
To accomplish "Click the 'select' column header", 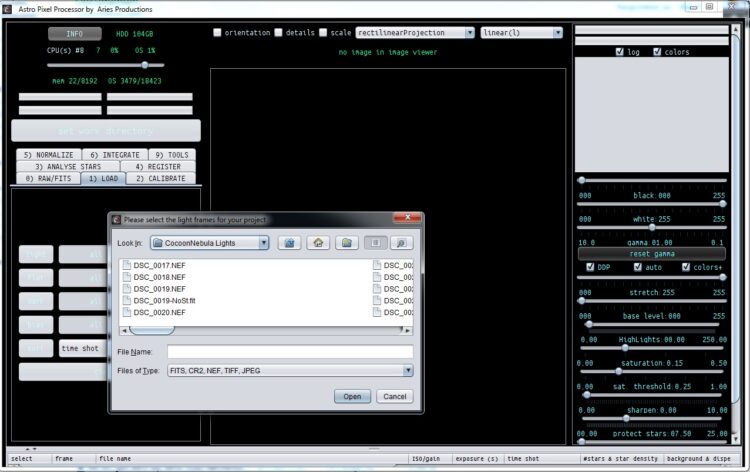I will [x=22, y=459].
